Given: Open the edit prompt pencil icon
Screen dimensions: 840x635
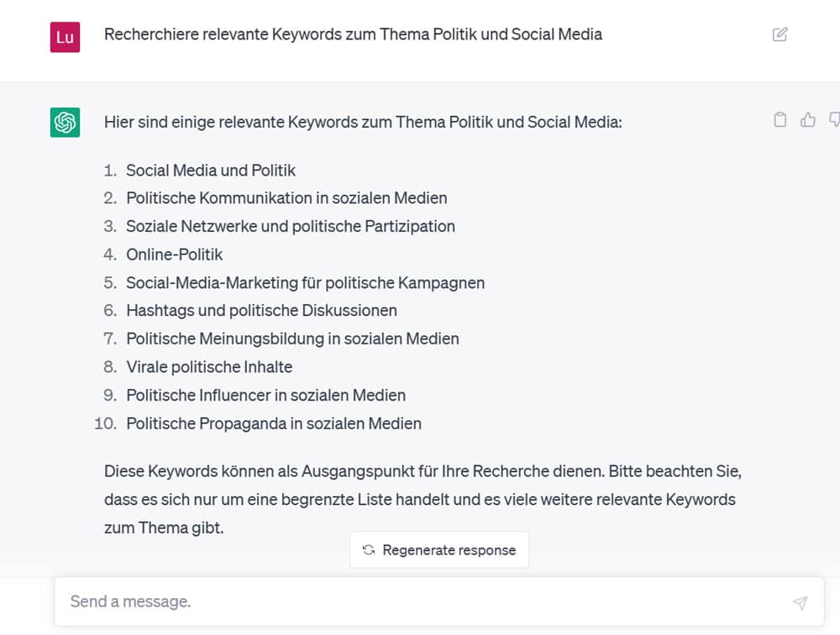Looking at the screenshot, I should [780, 34].
